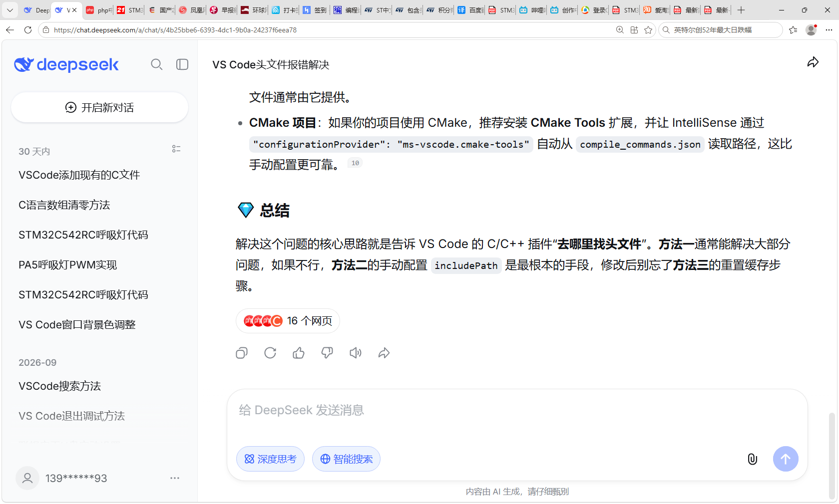Image resolution: width=839 pixels, height=504 pixels.
Task: Click the browser search box
Action: click(720, 30)
